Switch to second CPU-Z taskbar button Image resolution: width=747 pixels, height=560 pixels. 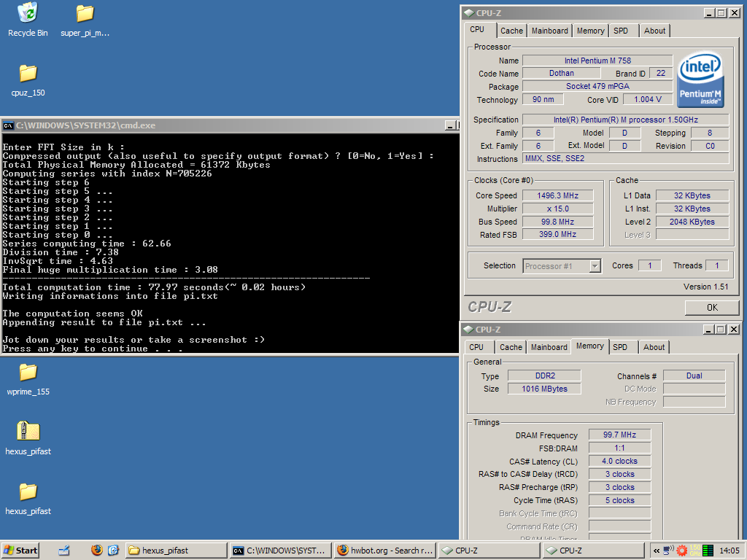click(593, 551)
